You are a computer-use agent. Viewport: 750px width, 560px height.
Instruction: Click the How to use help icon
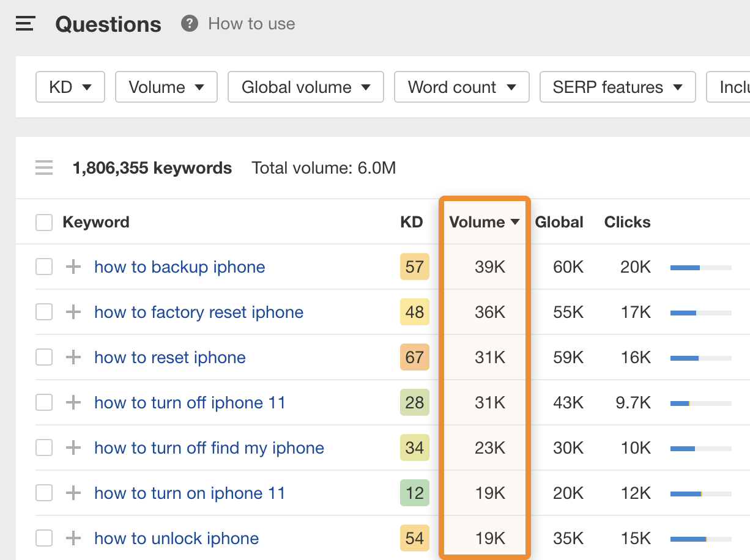pos(190,24)
